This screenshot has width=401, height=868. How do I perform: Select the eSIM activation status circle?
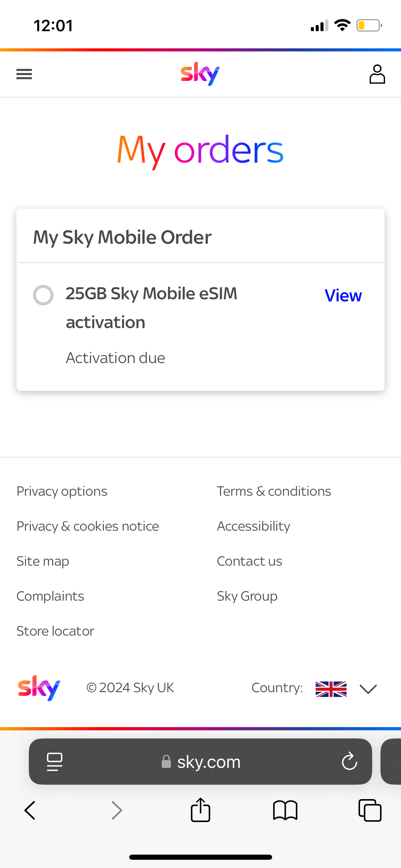[x=43, y=295]
